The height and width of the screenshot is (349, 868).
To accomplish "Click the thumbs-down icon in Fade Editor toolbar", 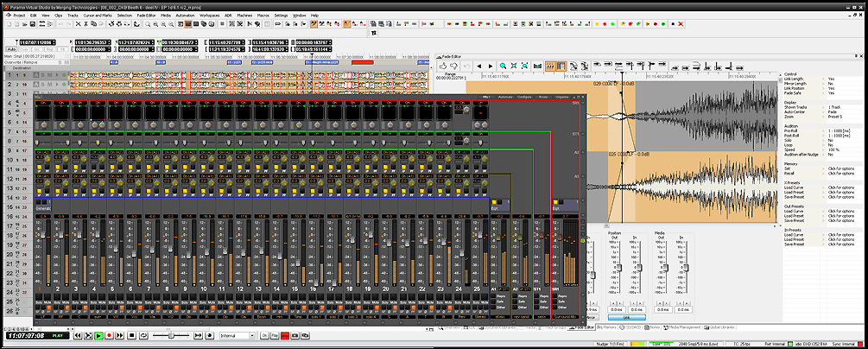I will (x=454, y=66).
